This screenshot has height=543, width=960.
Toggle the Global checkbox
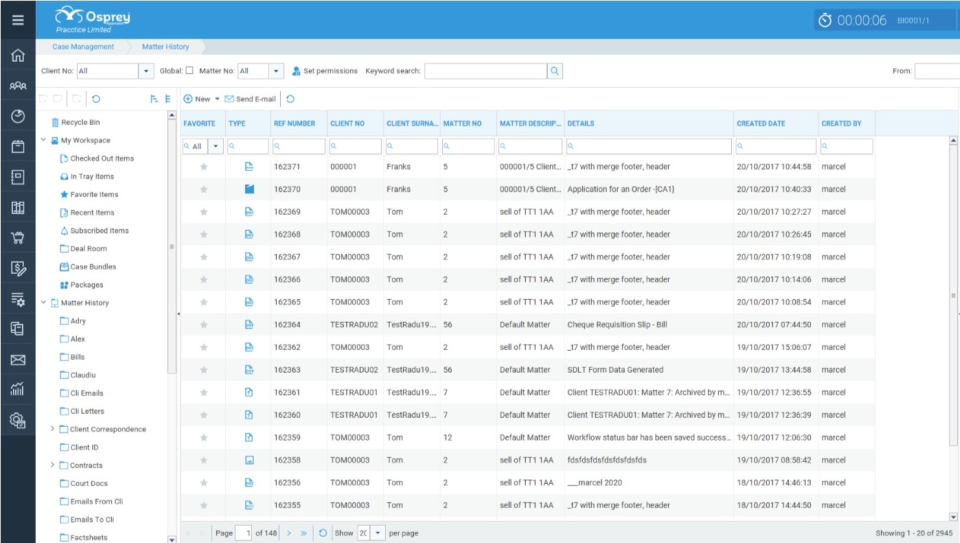(190, 71)
